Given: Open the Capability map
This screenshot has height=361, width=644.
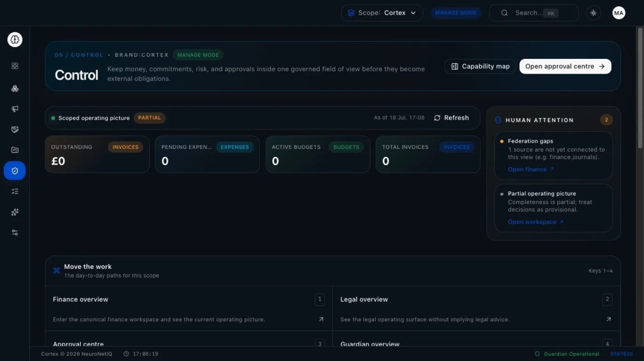Looking at the screenshot, I should coord(480,66).
